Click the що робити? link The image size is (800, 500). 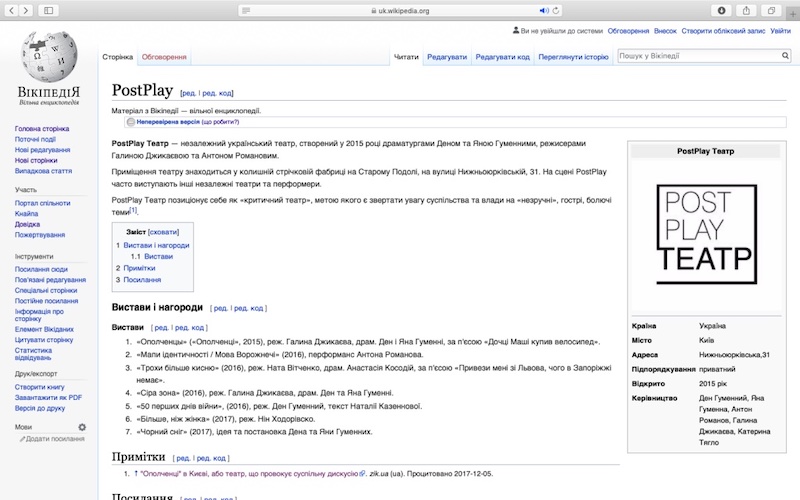[x=221, y=122]
